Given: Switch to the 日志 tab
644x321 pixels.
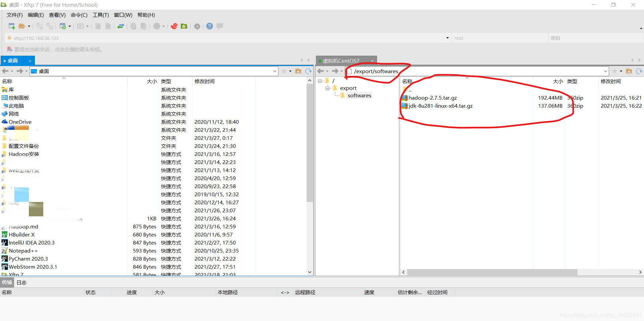Looking at the screenshot, I should click(x=21, y=282).
